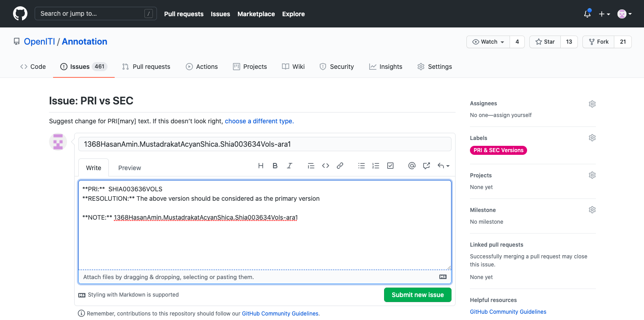Focus the Search or jump to field
The height and width of the screenshot is (320, 644).
[x=96, y=14]
